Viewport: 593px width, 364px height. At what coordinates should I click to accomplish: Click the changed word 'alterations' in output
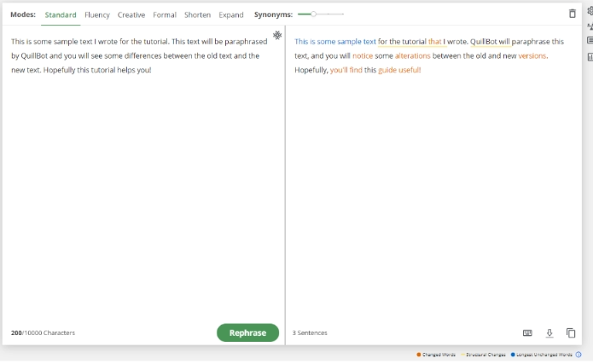point(412,55)
